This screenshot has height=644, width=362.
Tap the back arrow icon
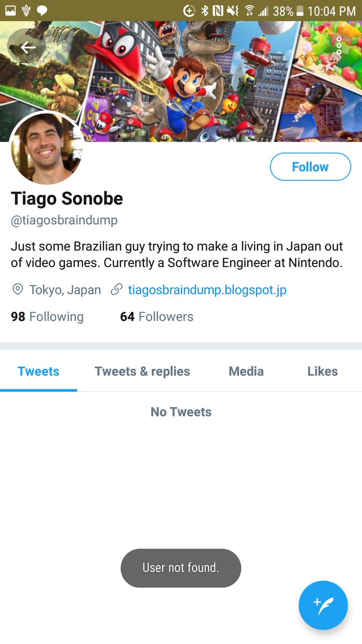[x=27, y=47]
